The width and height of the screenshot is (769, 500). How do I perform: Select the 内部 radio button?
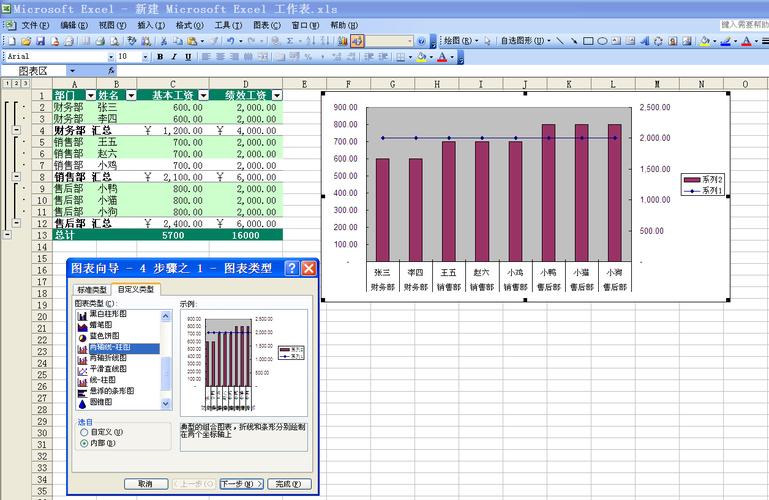(x=84, y=443)
